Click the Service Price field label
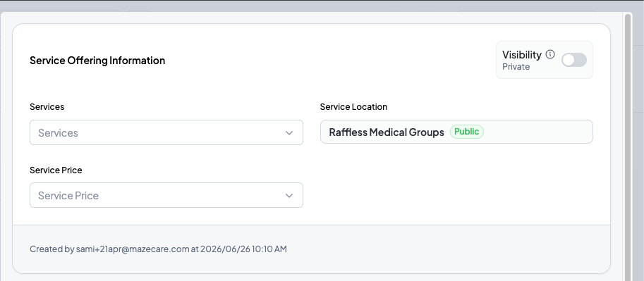 click(x=56, y=170)
